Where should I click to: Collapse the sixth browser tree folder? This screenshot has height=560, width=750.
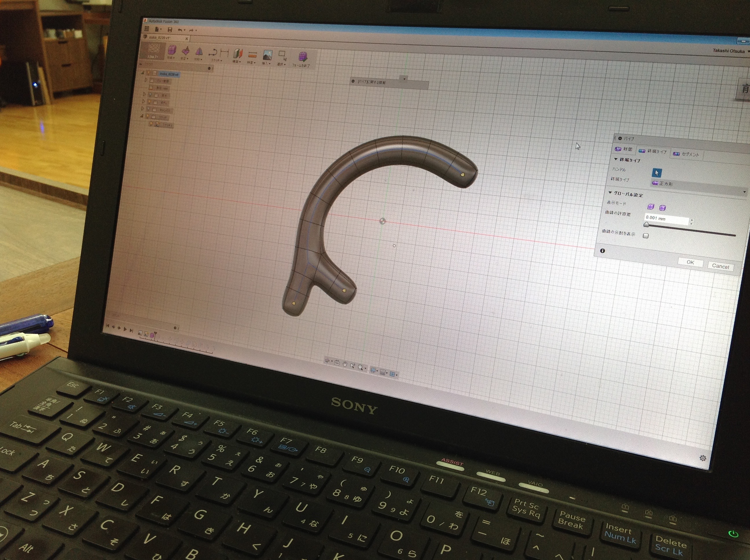coord(141,116)
